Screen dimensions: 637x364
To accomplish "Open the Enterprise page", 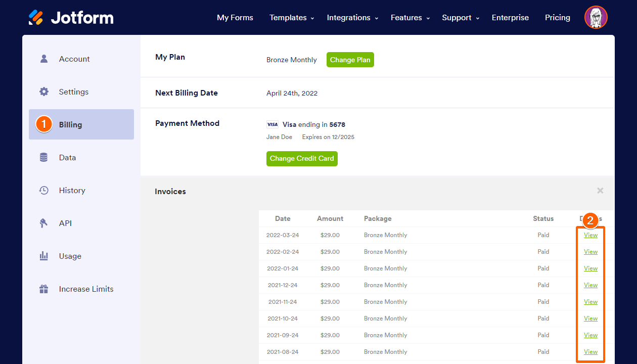I will 510,18.
